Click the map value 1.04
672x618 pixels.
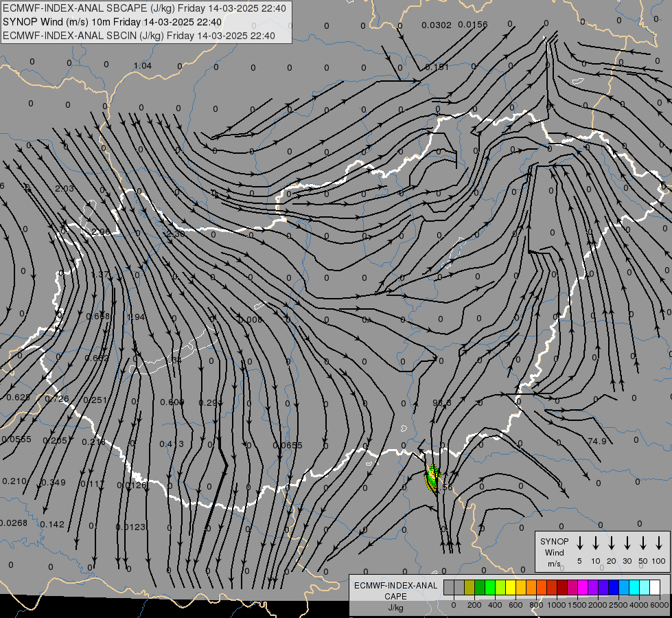pyautogui.click(x=143, y=66)
